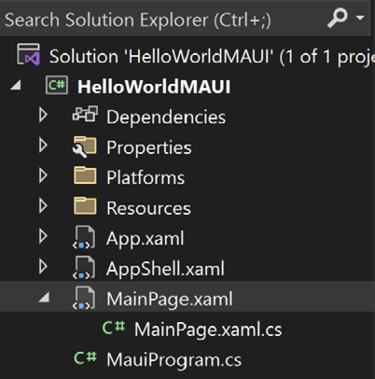The height and width of the screenshot is (379, 375).
Task: Open the search options dropdown arrow
Action: (360, 17)
